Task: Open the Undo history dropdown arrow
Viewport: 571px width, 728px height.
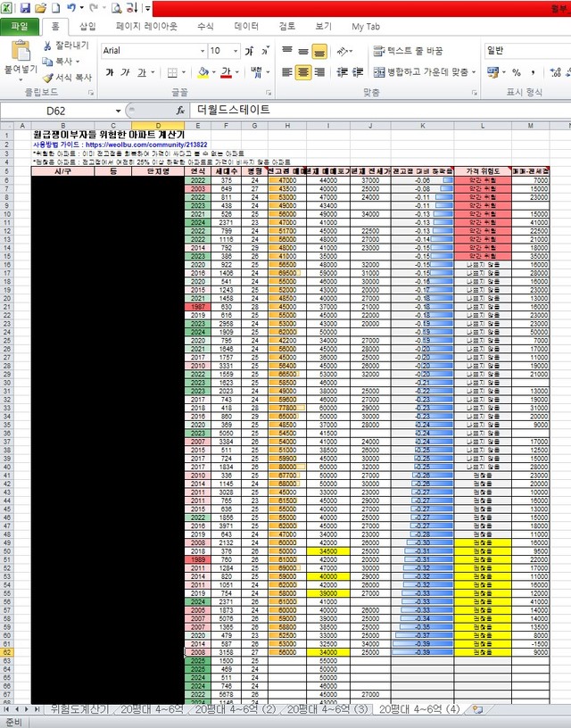Action: [82, 7]
